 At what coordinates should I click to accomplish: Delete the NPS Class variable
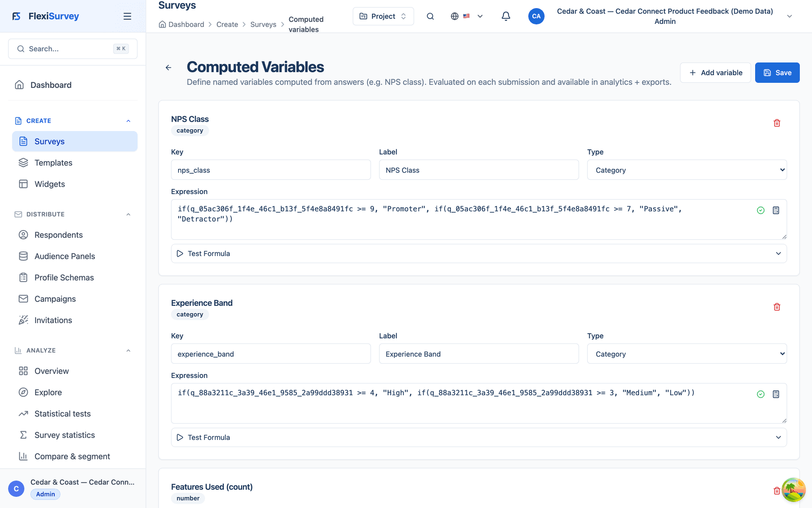click(x=777, y=123)
